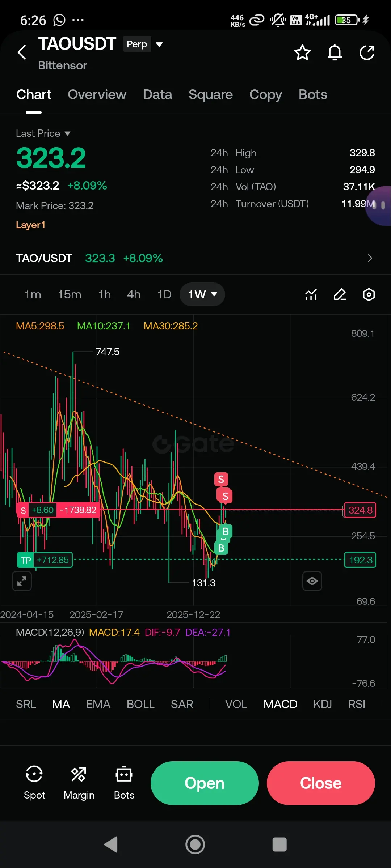The image size is (391, 868).
Task: Tap the share icon in header
Action: 367,53
